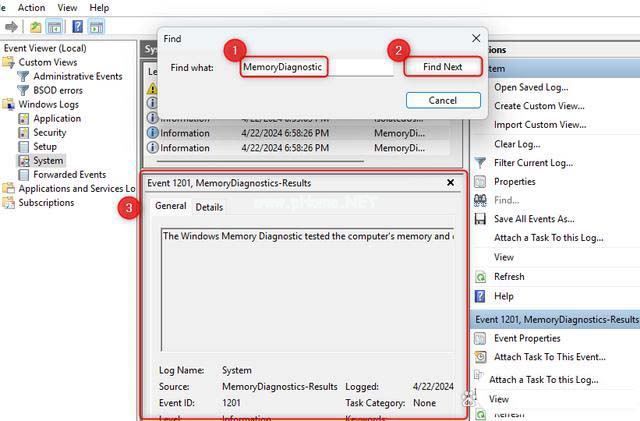Open the Setup log
This screenshot has width=640, height=421.
44,147
